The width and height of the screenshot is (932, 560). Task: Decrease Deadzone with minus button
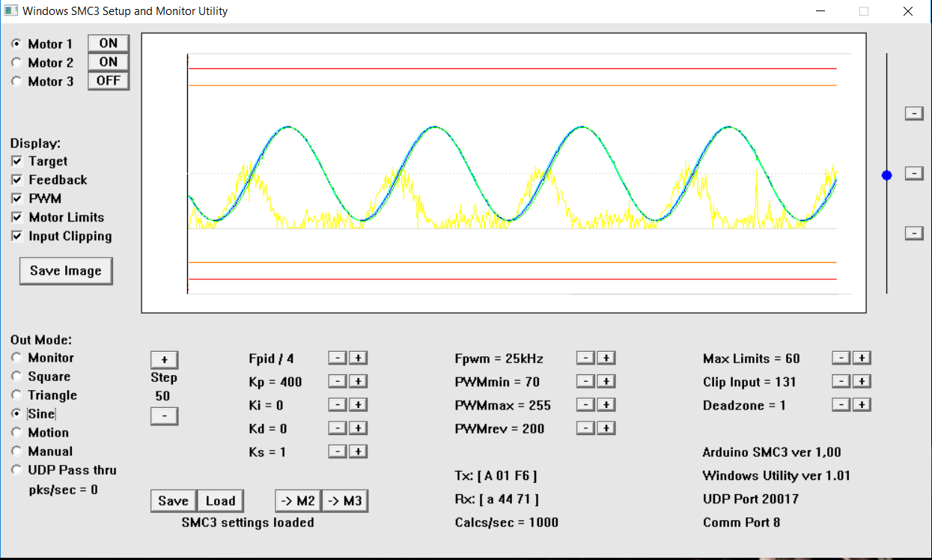click(841, 404)
